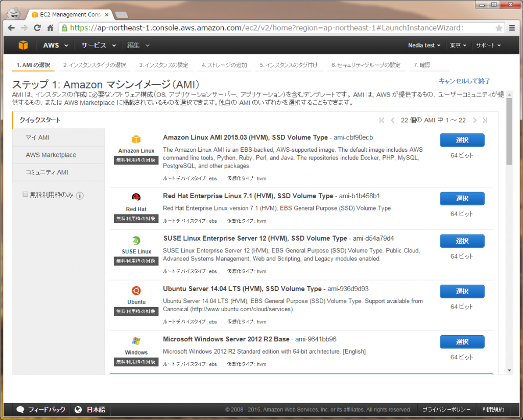523x420 pixels.
Task: Go to step 6 セキュリティグループの設定
Action: [x=366, y=65]
